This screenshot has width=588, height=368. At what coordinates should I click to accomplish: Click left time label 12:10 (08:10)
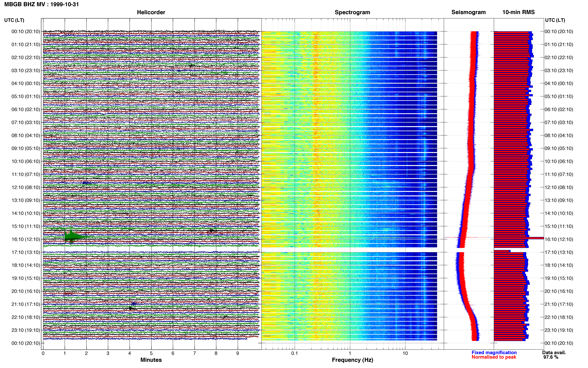pos(26,187)
